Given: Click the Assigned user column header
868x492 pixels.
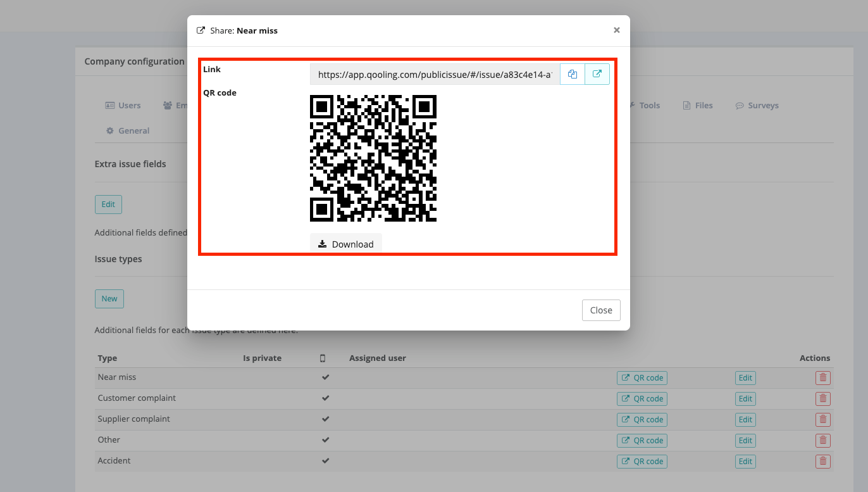Looking at the screenshot, I should click(378, 358).
